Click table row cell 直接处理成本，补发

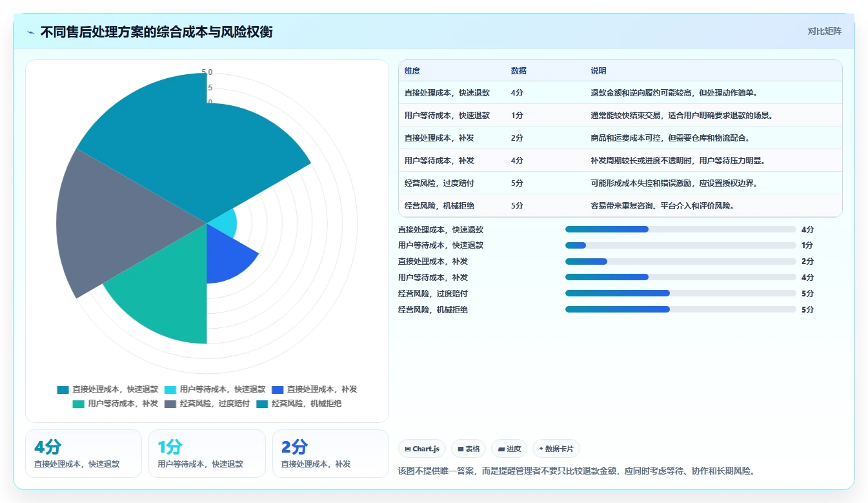tap(439, 138)
